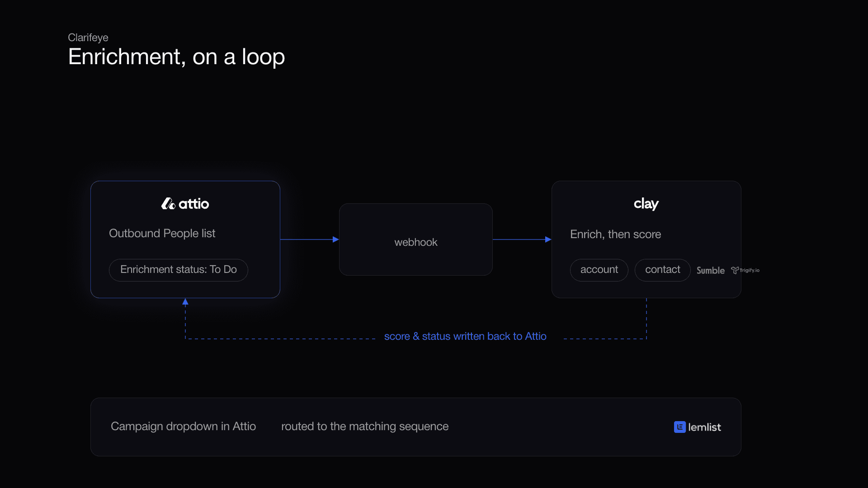The image size is (868, 488).
Task: Click the webhook box
Action: click(416, 239)
